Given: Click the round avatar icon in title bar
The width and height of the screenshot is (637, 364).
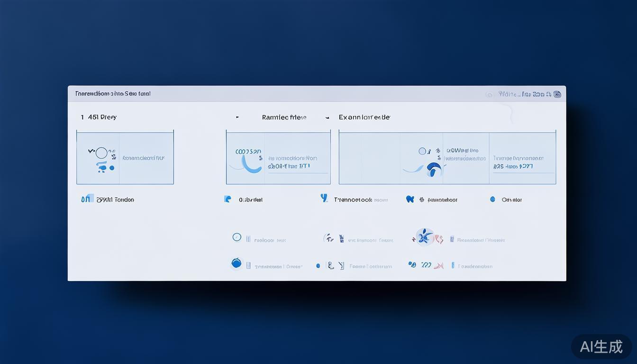Looking at the screenshot, I should click(x=557, y=94).
